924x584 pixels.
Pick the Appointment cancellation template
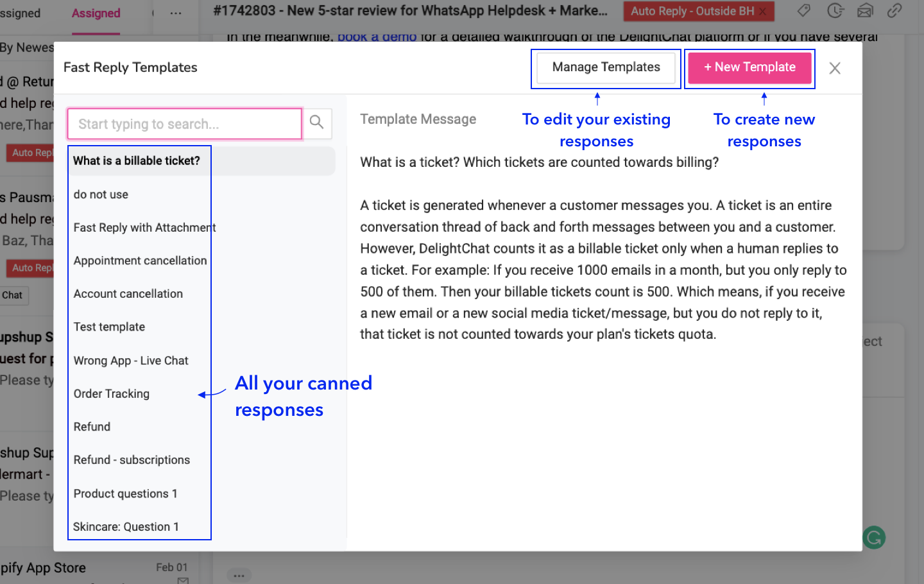tap(140, 261)
